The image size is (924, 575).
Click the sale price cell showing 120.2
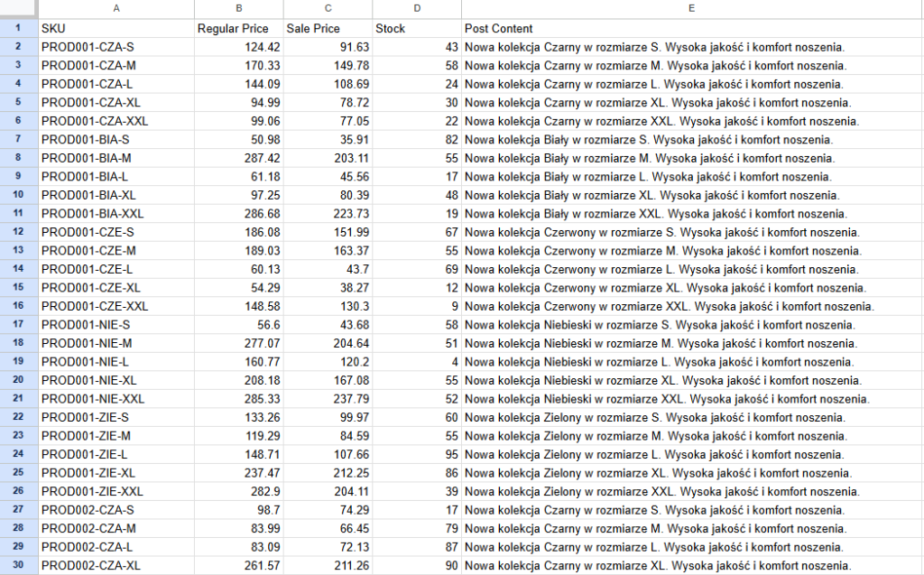click(x=327, y=362)
